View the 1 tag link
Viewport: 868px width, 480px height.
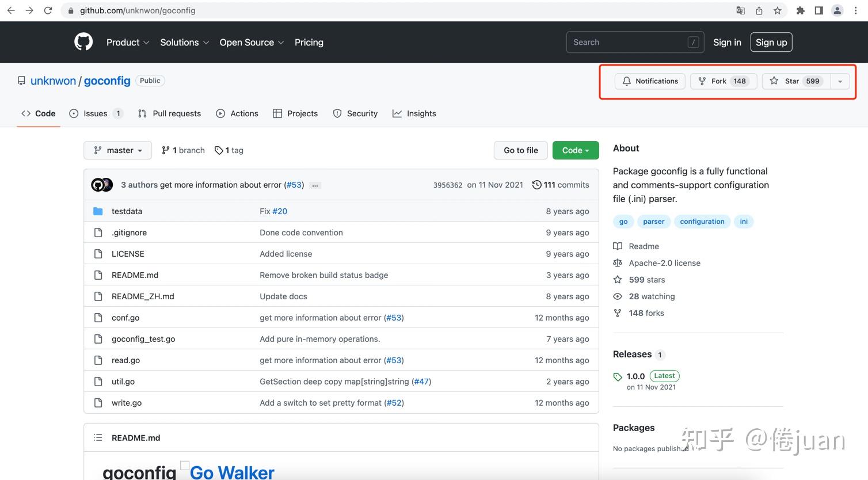coord(229,150)
